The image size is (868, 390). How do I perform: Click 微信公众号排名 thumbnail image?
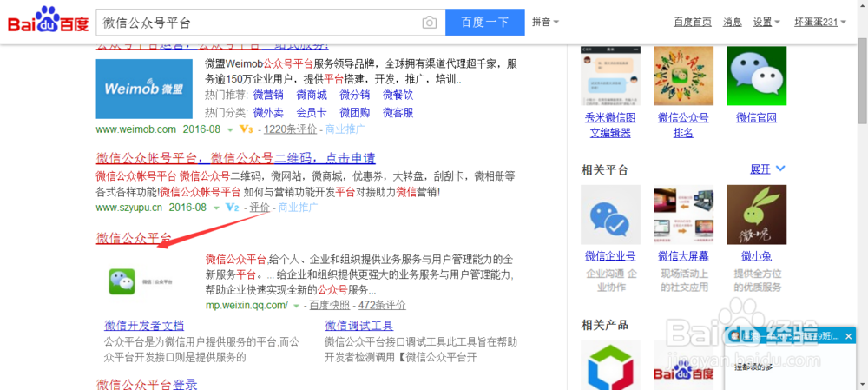[x=684, y=76]
